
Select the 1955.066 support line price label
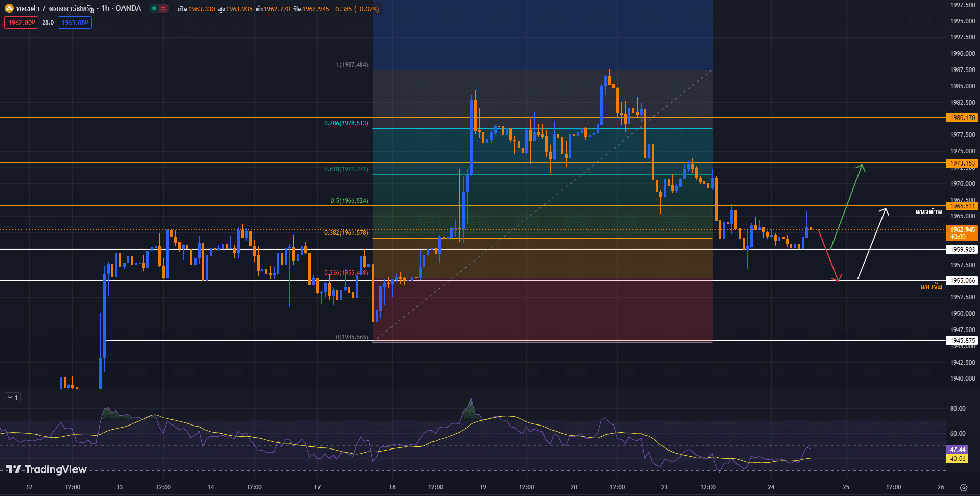tap(962, 281)
